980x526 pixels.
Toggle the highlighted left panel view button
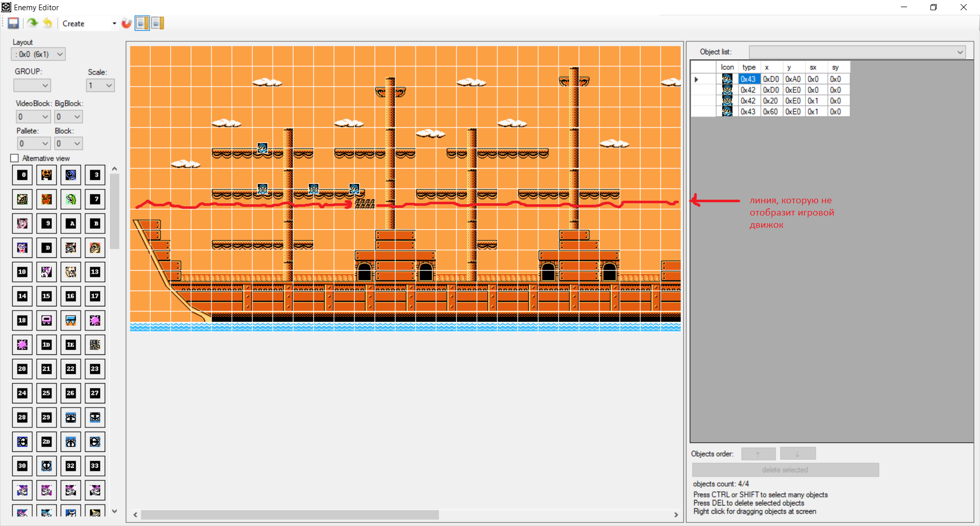click(142, 23)
